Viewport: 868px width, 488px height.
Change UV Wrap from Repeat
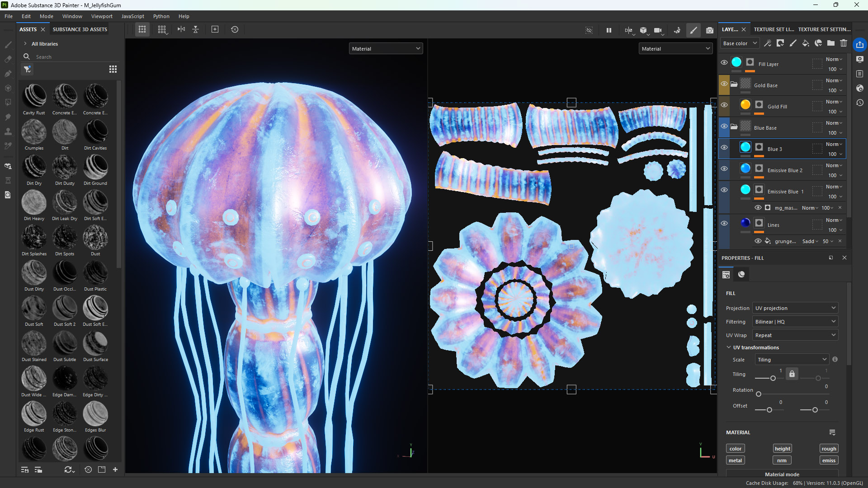pos(795,335)
